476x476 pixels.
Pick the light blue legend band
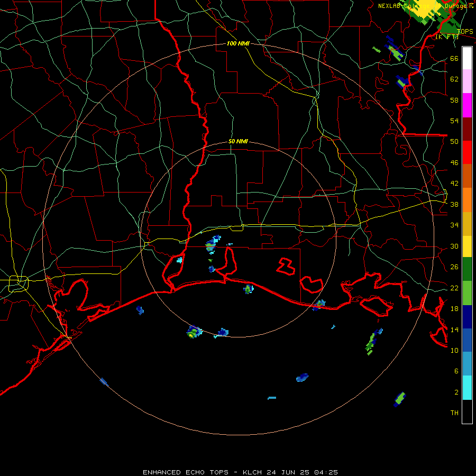coord(467,364)
